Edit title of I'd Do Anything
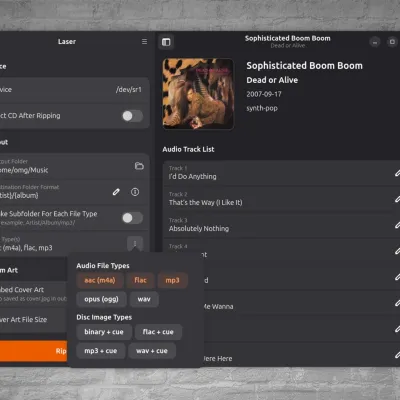The image size is (400, 400). coord(397,173)
